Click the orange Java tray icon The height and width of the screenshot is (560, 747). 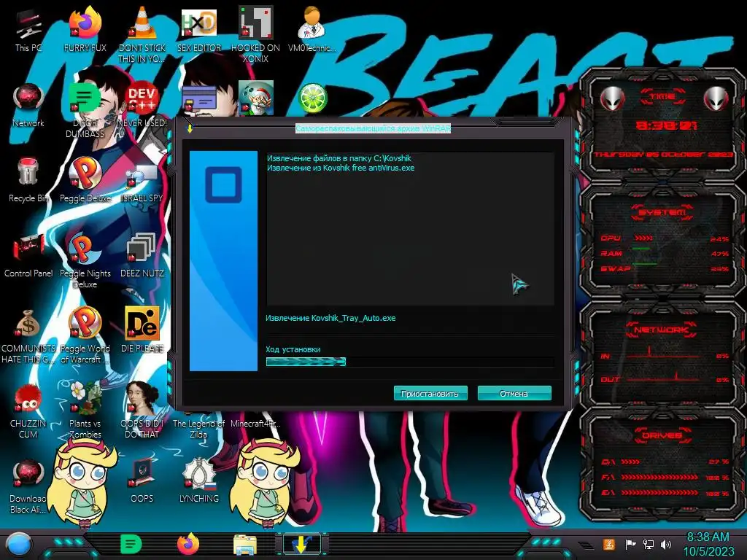608,544
